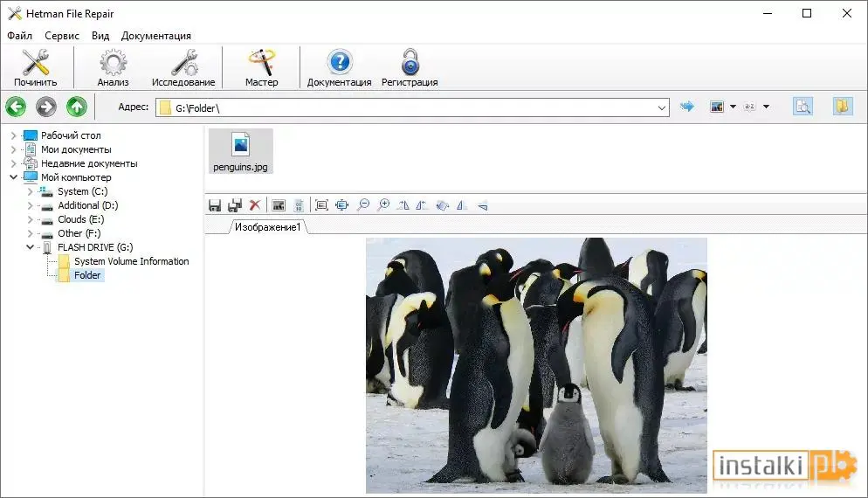Collapse the FLASH DRIVE (G:) node
Image resolution: width=868 pixels, height=498 pixels.
31,247
